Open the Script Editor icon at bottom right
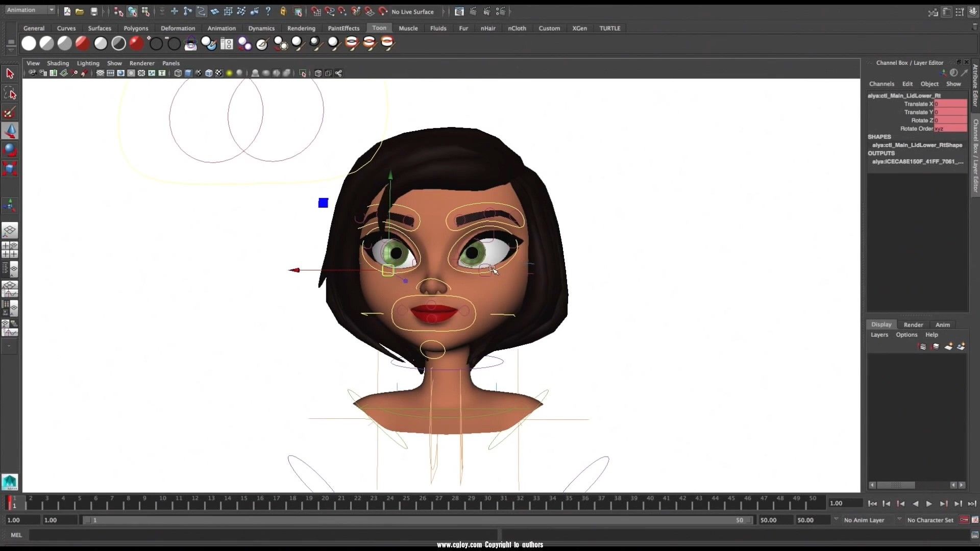980x551 pixels. (975, 535)
